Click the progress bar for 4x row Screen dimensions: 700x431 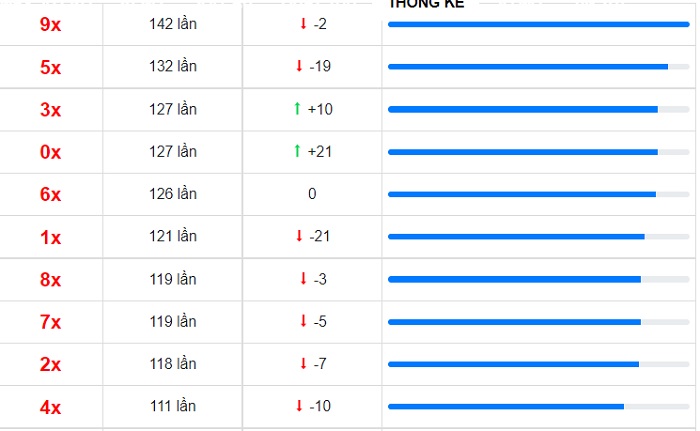[539, 406]
